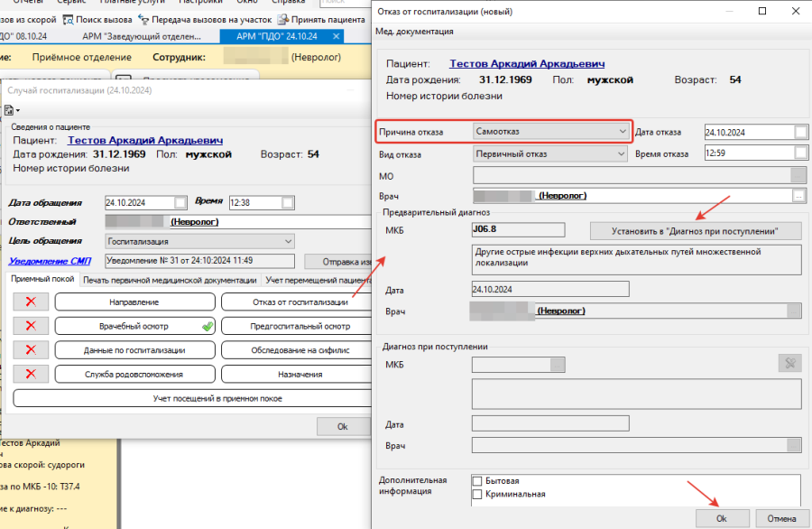Click Ok in refusal dialog
This screenshot has height=529, width=812.
(722, 518)
